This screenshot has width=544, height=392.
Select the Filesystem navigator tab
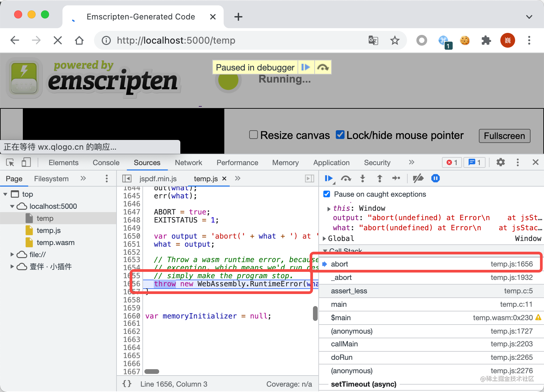pos(51,179)
